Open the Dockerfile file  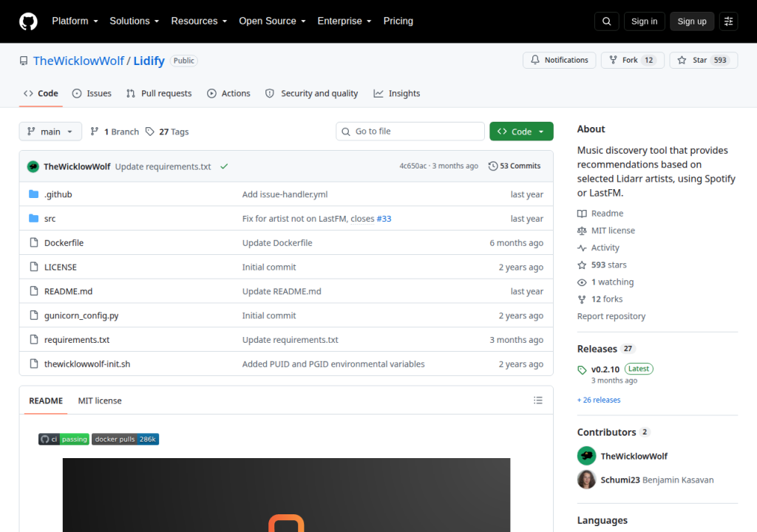coord(64,243)
